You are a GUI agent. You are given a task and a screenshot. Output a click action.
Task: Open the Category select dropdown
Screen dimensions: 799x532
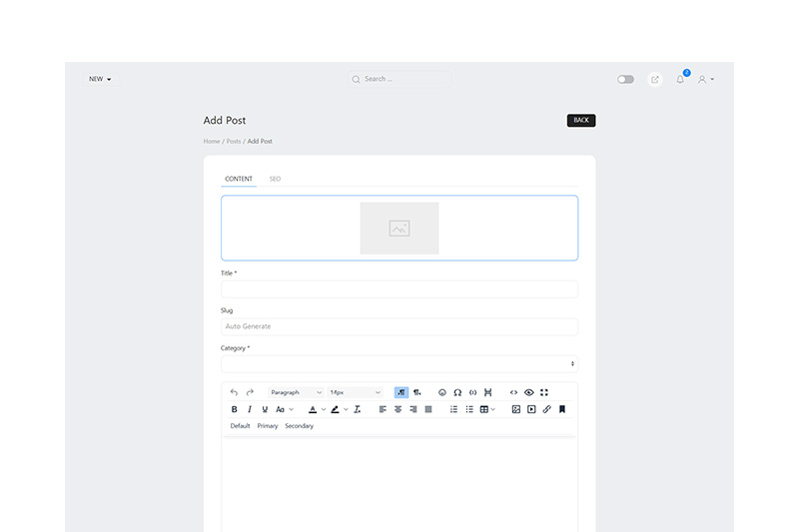coord(399,364)
